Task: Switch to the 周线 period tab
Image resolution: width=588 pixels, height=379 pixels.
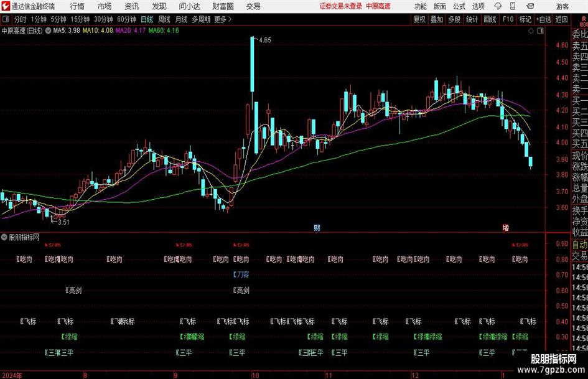Action: (164, 19)
